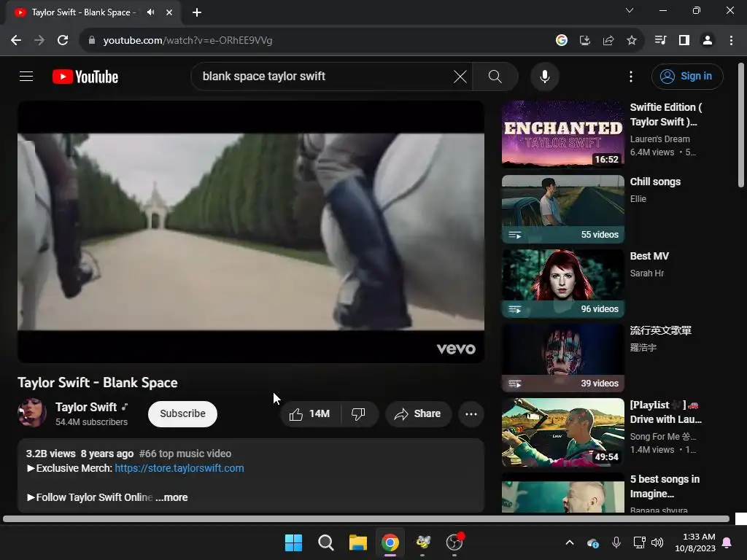Bookmark this page with the star
Screen dimensions: 747x560
[632, 41]
